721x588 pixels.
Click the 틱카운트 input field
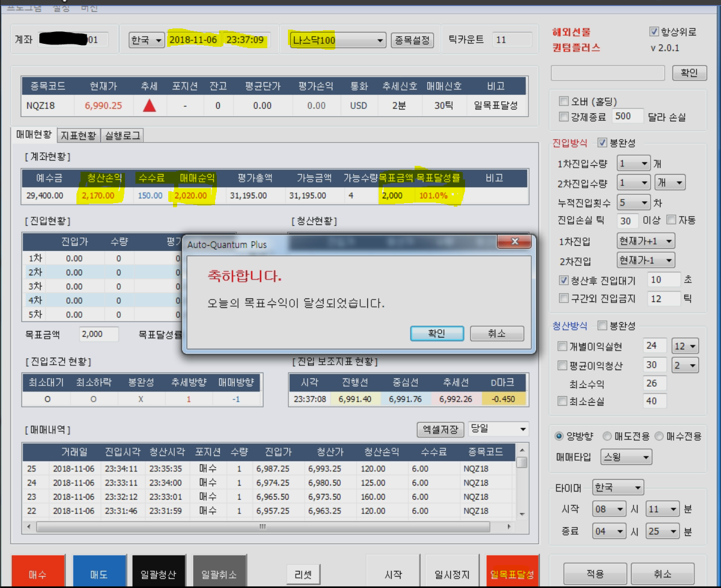[512, 40]
